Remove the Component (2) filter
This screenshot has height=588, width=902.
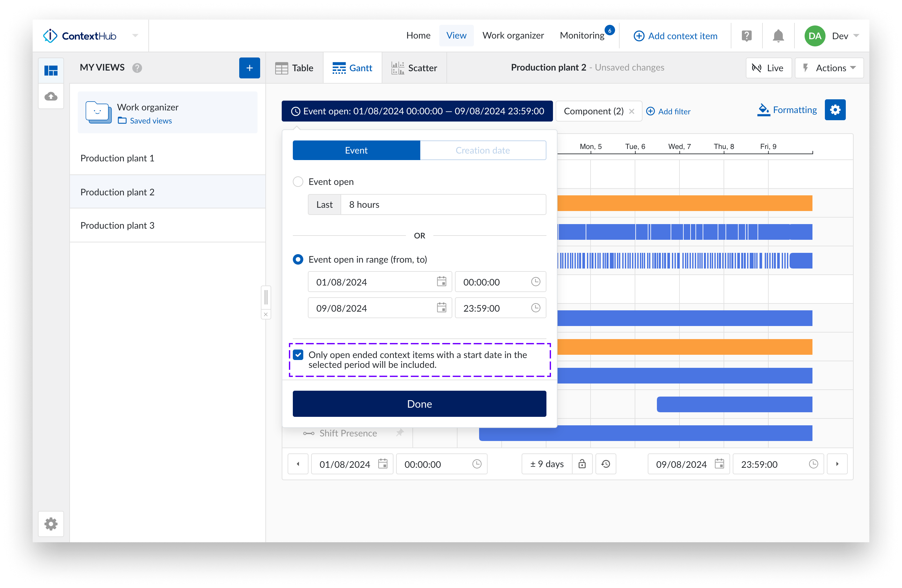coord(631,111)
